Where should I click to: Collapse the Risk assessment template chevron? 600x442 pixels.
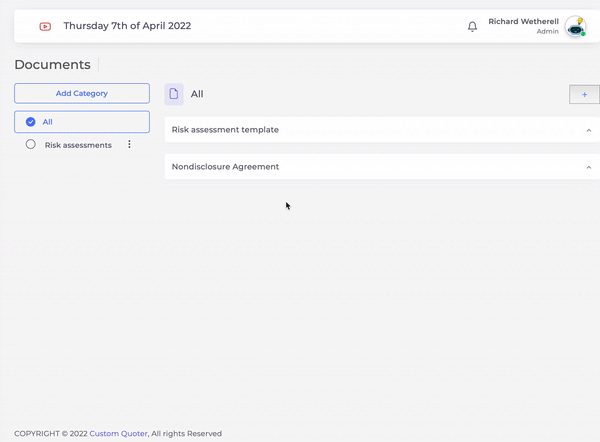(589, 130)
